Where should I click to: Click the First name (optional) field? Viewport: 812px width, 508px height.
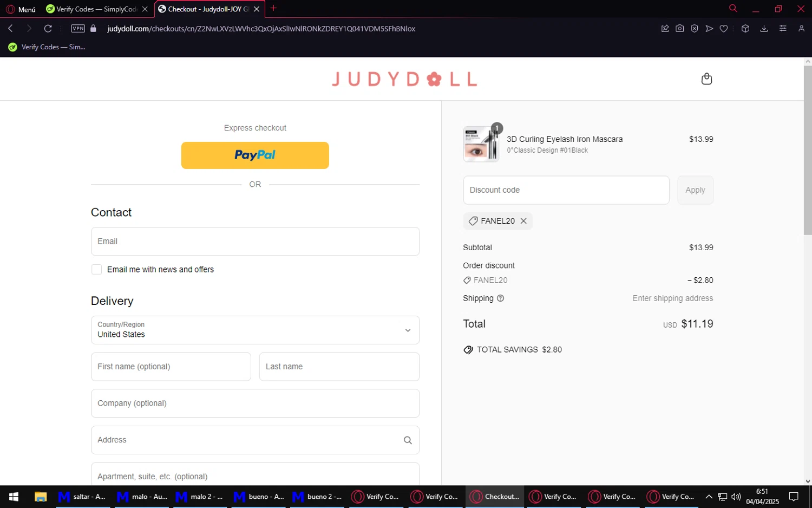click(x=171, y=367)
